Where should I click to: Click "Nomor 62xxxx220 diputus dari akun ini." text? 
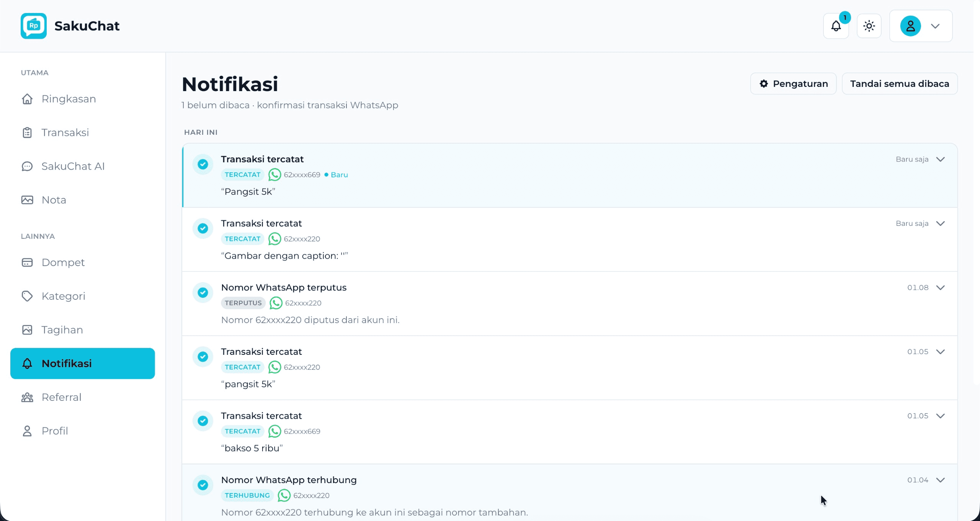pos(310,320)
